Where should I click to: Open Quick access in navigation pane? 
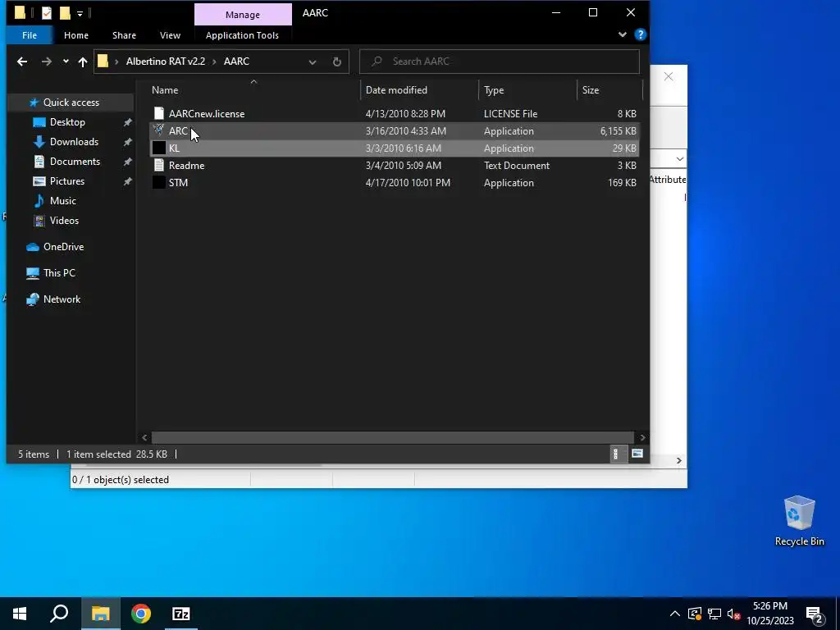pyautogui.click(x=71, y=103)
